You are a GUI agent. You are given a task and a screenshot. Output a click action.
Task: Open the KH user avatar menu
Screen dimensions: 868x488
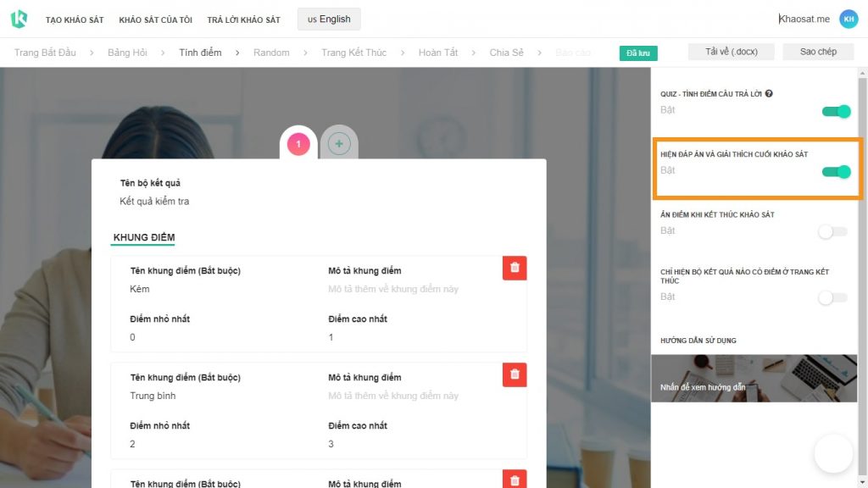pyautogui.click(x=848, y=19)
